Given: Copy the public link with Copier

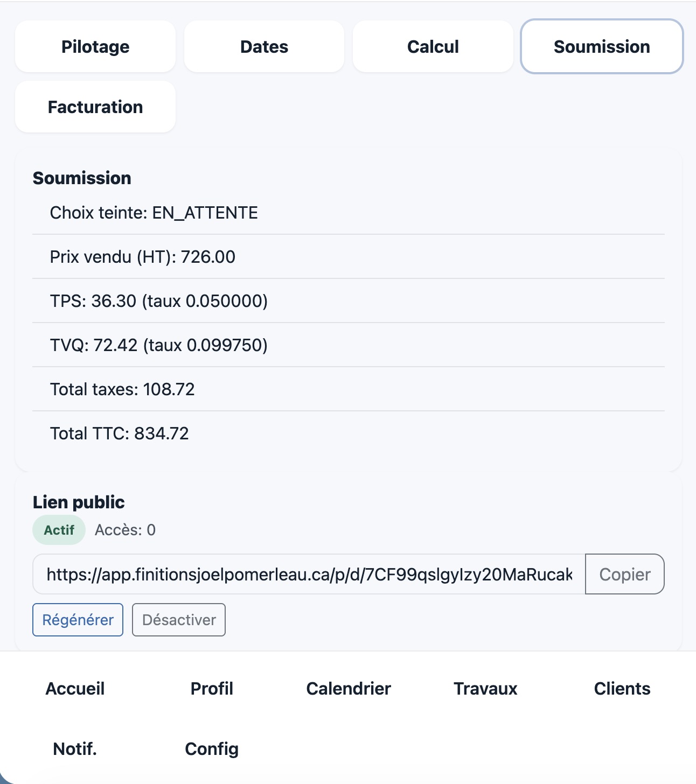Looking at the screenshot, I should pyautogui.click(x=625, y=574).
